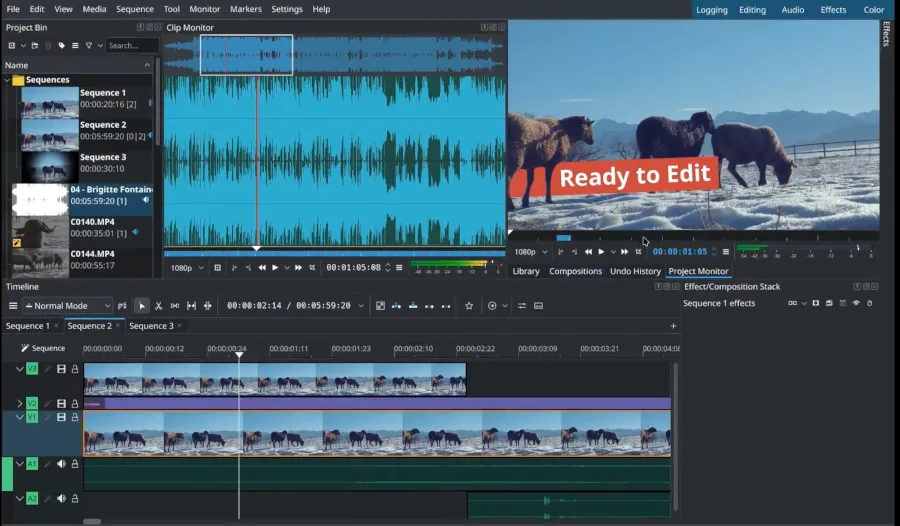The width and height of the screenshot is (900, 526).
Task: Collapse the Sequences folder in Project Bin
Action: 7,80
